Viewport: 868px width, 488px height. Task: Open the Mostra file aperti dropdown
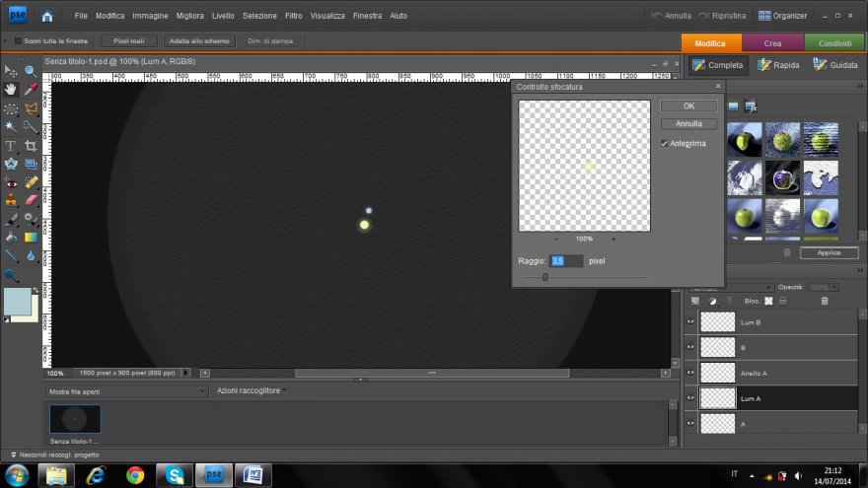pos(201,391)
